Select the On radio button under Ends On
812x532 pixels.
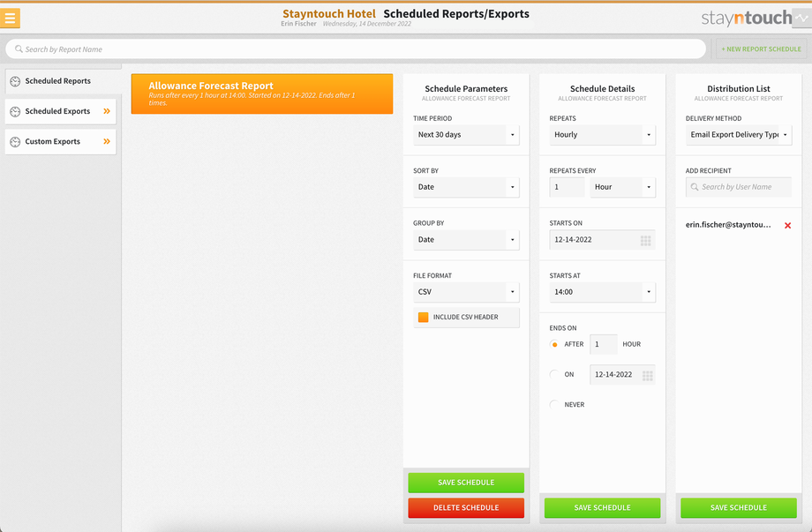(554, 374)
